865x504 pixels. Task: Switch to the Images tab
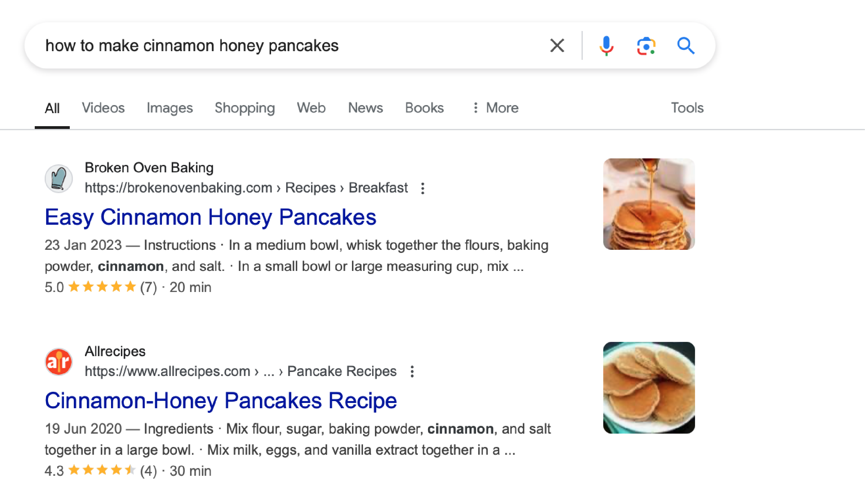click(170, 108)
